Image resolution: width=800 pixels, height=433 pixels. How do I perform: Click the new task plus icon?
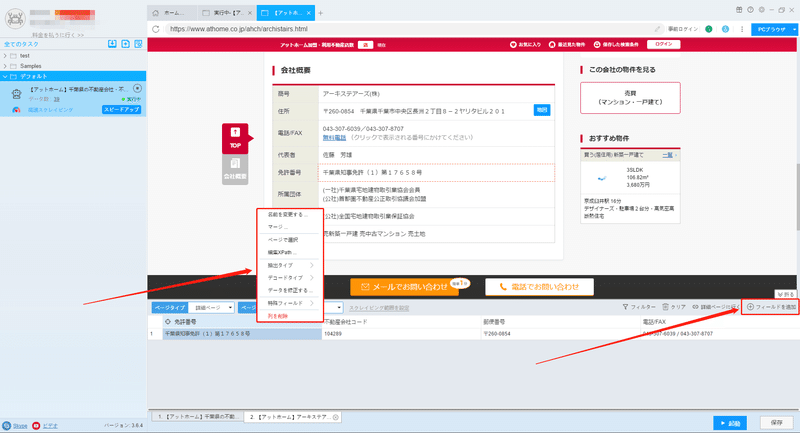coord(126,44)
